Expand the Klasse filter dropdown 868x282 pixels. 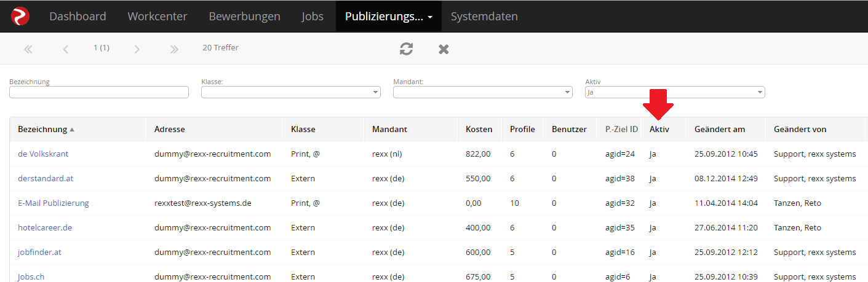291,92
